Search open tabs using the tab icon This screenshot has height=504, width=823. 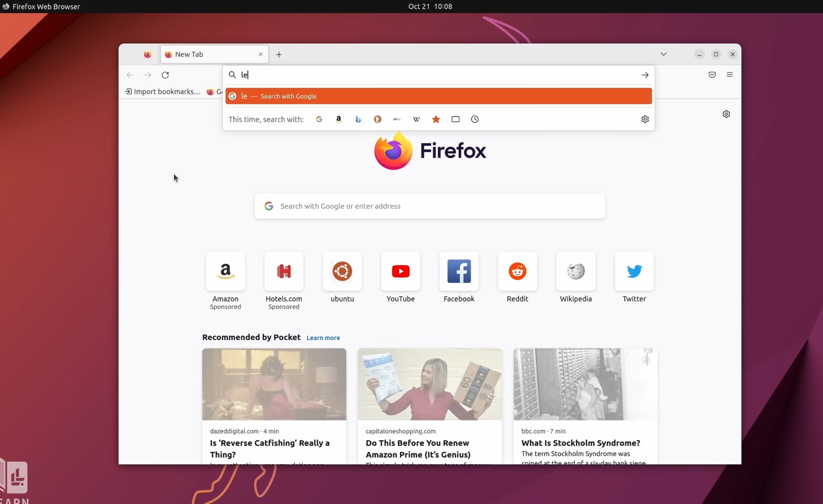pyautogui.click(x=456, y=119)
